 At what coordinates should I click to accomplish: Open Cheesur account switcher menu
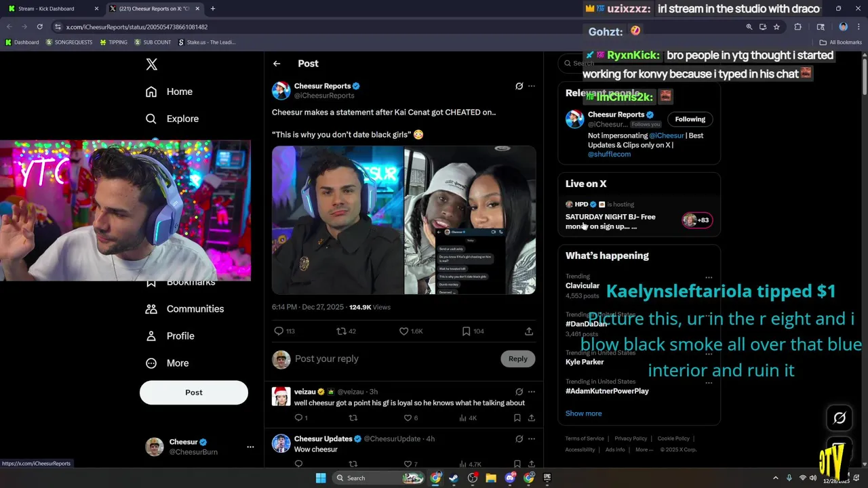tap(250, 447)
